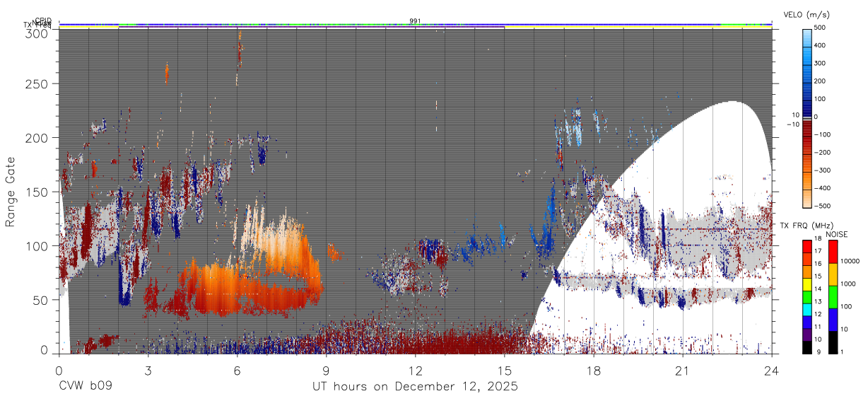Viewport: 868px width, 401px height.
Task: Click the 'Range Gate' y-axis label
Action: (x=11, y=192)
